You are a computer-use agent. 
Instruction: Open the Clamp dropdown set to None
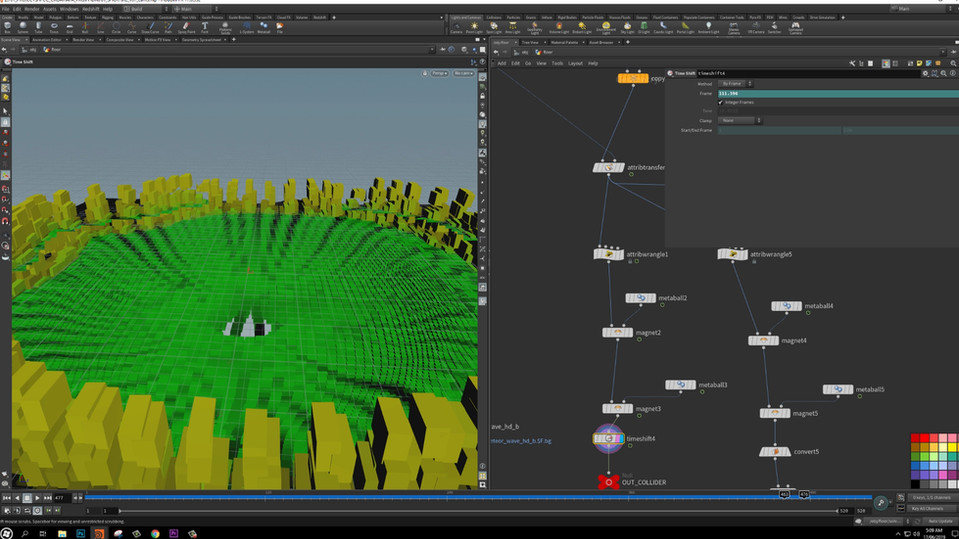coord(740,121)
